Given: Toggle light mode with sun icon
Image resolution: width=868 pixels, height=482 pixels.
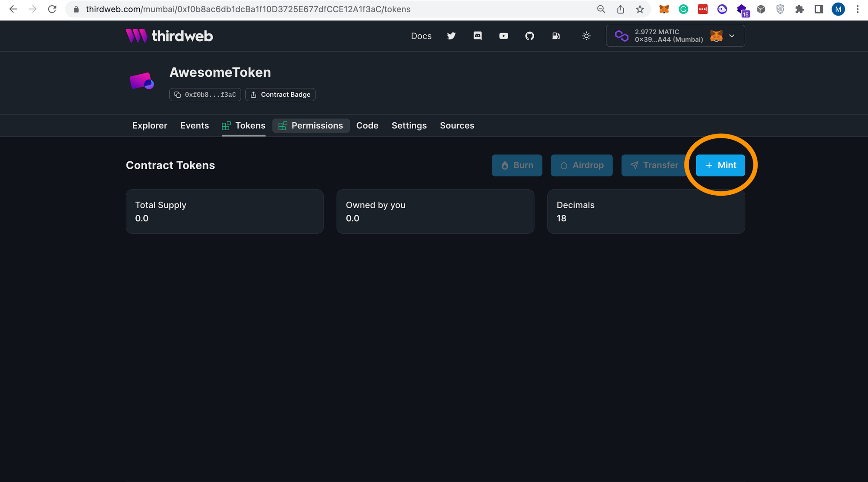Looking at the screenshot, I should (586, 36).
